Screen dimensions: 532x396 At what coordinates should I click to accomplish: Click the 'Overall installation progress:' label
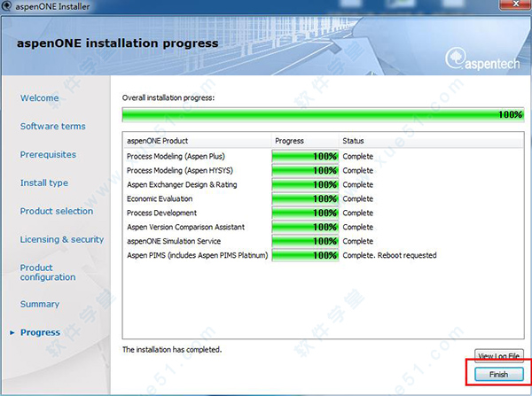(x=168, y=98)
